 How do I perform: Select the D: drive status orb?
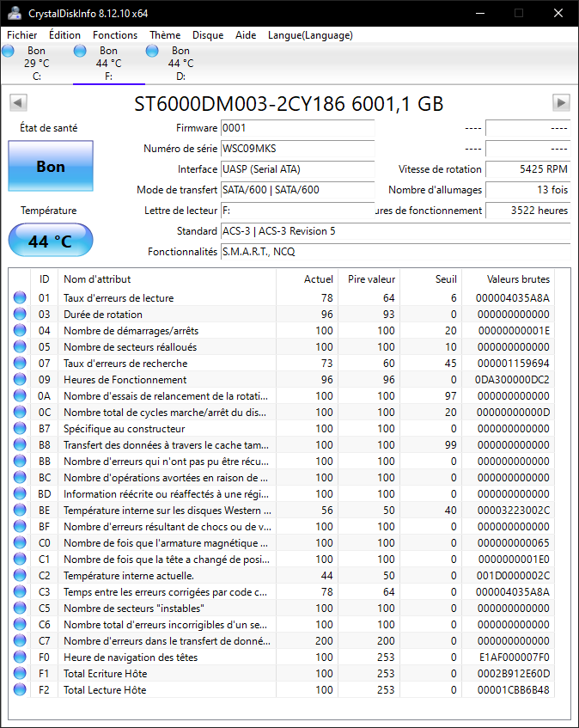point(153,52)
